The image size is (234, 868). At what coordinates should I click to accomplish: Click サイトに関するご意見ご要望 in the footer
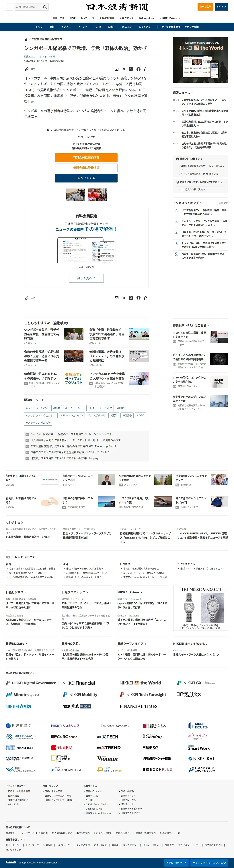pos(209,863)
